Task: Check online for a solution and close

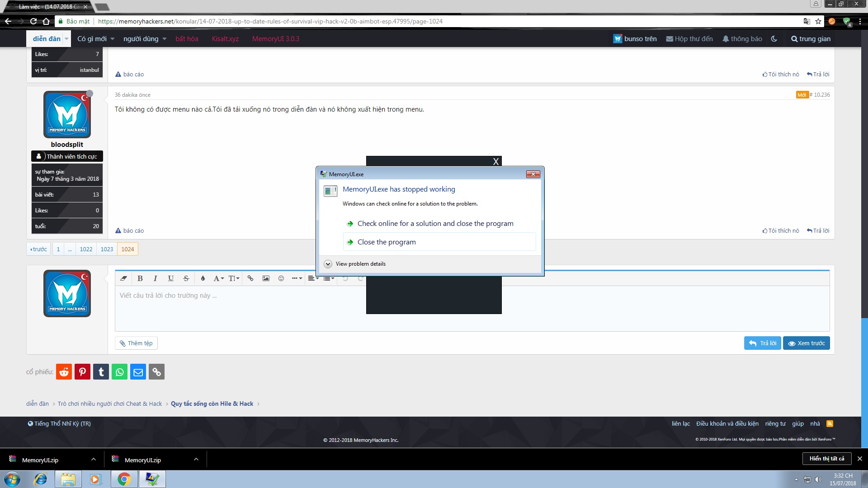Action: pos(439,223)
